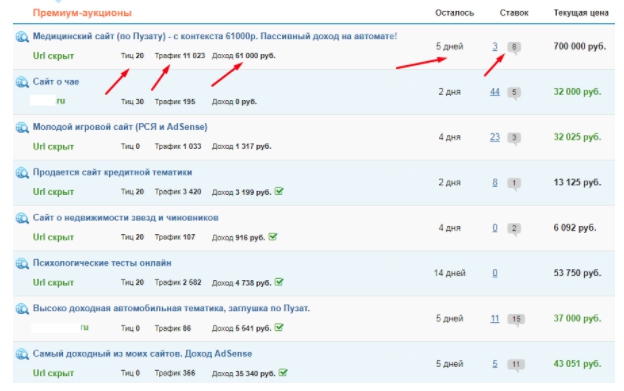This screenshot has height=391, width=624.
Task: Click Url скрыт under Продается сайт кредитной тематики
Action: coord(53,192)
